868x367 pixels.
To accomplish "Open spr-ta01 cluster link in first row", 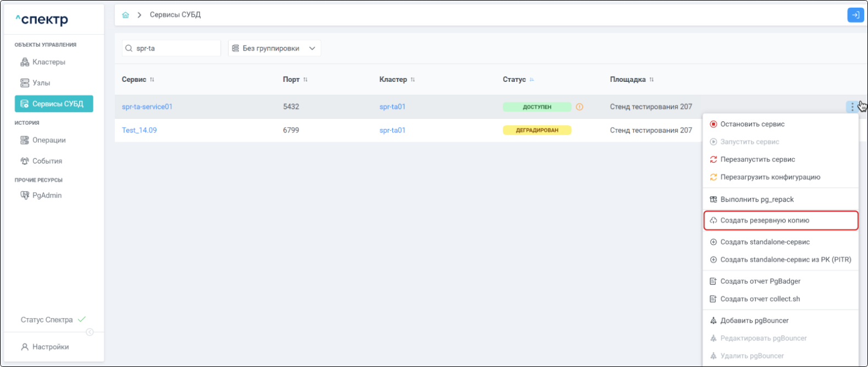I will tap(392, 107).
